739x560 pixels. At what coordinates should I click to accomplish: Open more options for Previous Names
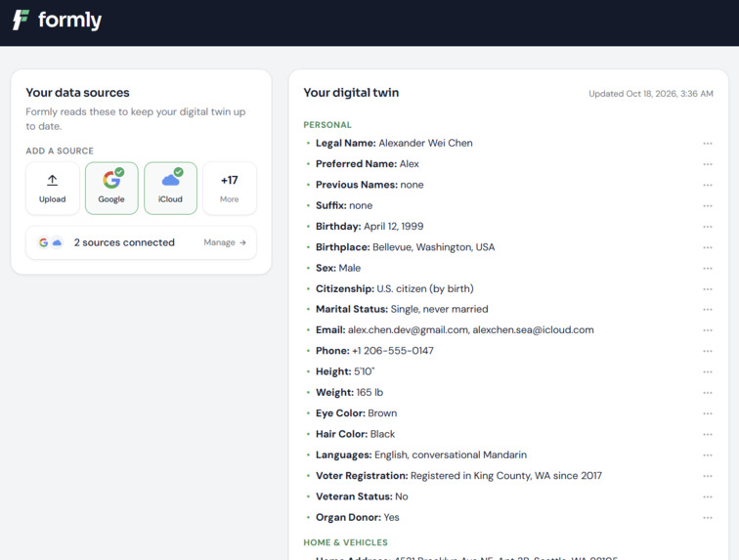708,185
